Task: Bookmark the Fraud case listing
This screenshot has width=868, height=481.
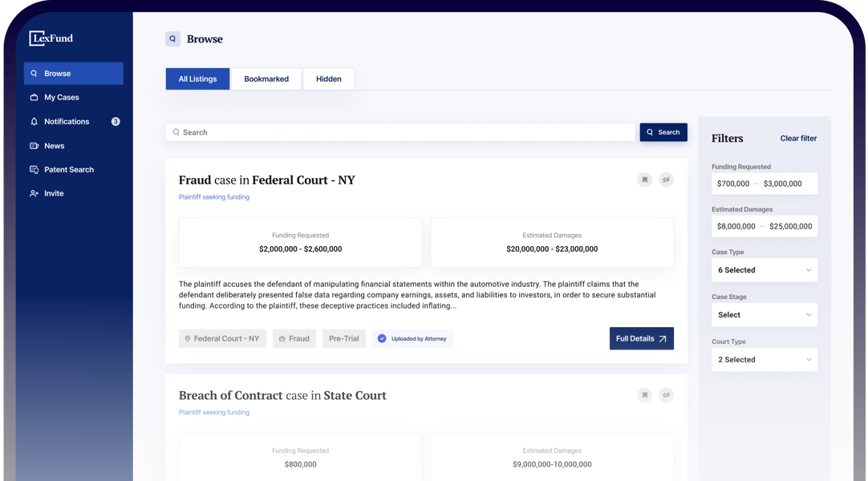Action: tap(644, 180)
